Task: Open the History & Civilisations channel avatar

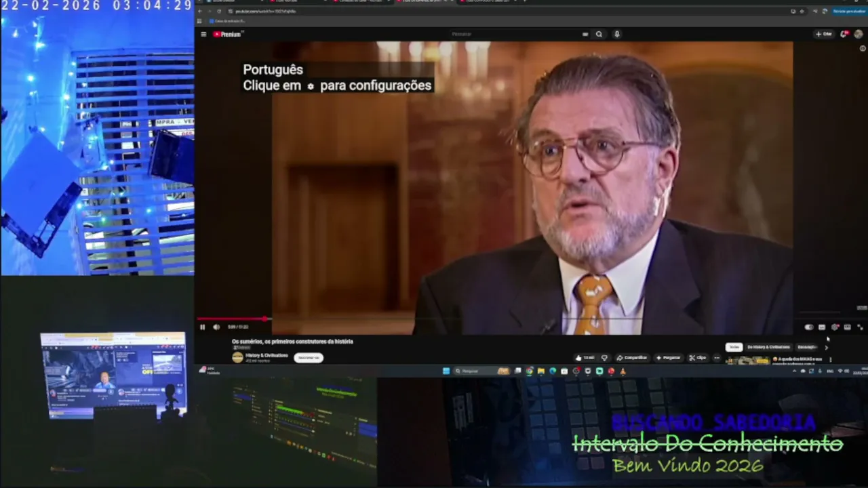Action: 237,357
